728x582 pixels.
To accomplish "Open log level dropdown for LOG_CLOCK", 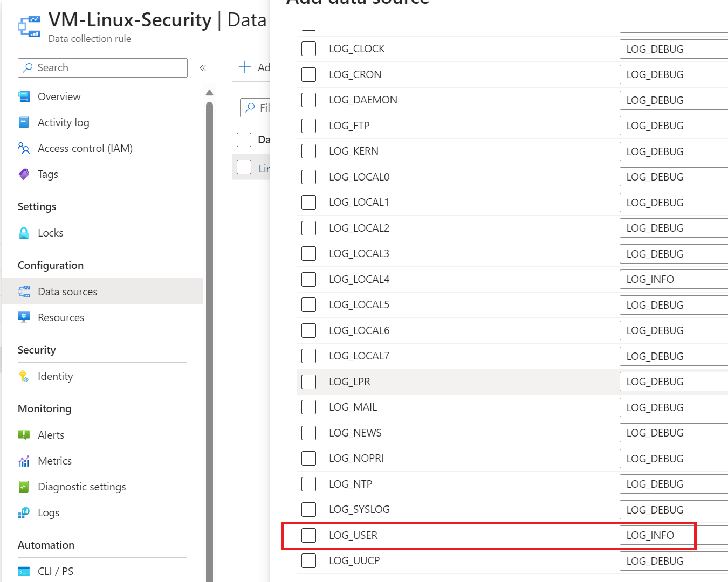I will [674, 49].
